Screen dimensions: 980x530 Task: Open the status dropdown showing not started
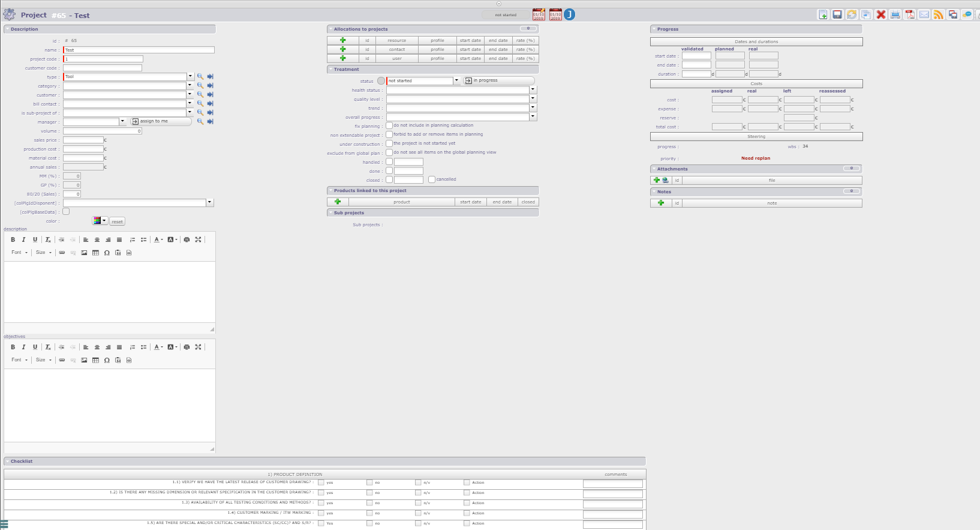(456, 80)
